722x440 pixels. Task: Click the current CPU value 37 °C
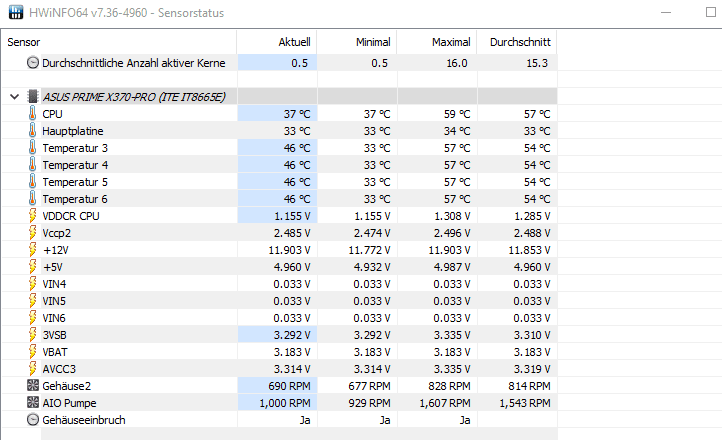pos(297,114)
